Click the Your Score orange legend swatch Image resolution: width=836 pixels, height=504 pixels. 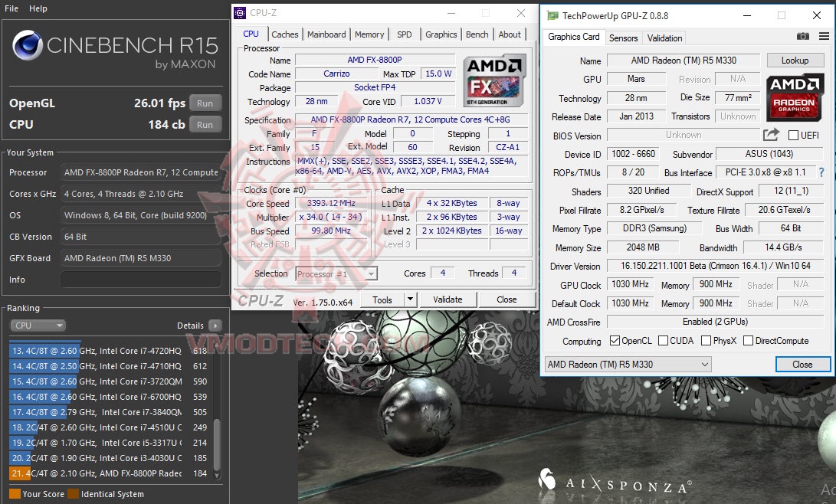point(15,494)
